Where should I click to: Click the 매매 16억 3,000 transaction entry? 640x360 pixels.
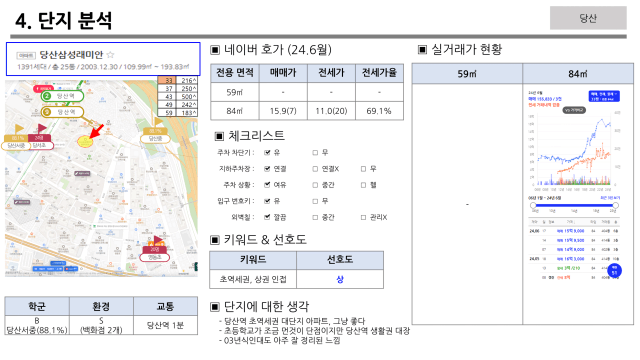[571, 259]
